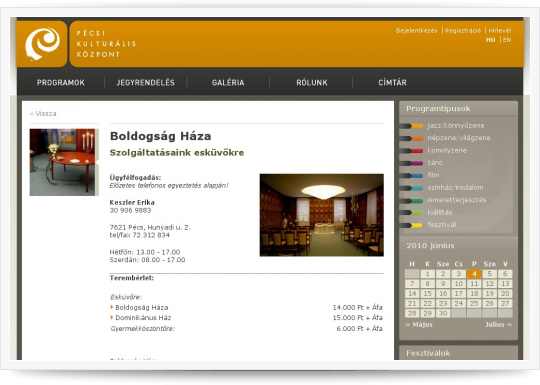Screen dimensions: 540x385
Task: Select kiállítás program type
Action: pos(440,212)
